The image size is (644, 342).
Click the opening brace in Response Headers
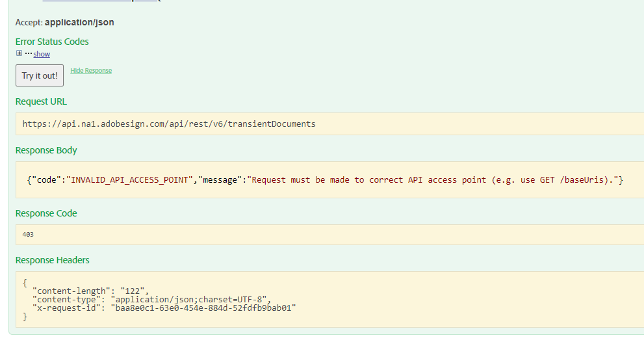click(25, 282)
